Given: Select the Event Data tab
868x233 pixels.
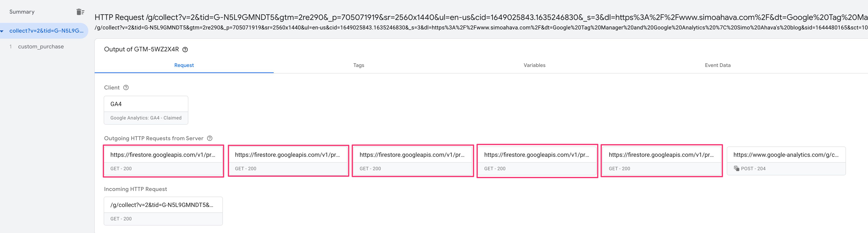Looking at the screenshot, I should tap(718, 65).
